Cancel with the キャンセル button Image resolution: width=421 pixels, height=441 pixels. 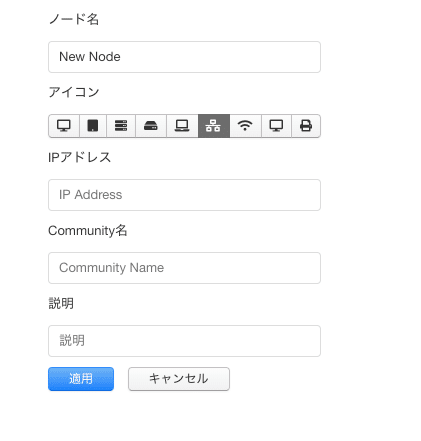179,379
